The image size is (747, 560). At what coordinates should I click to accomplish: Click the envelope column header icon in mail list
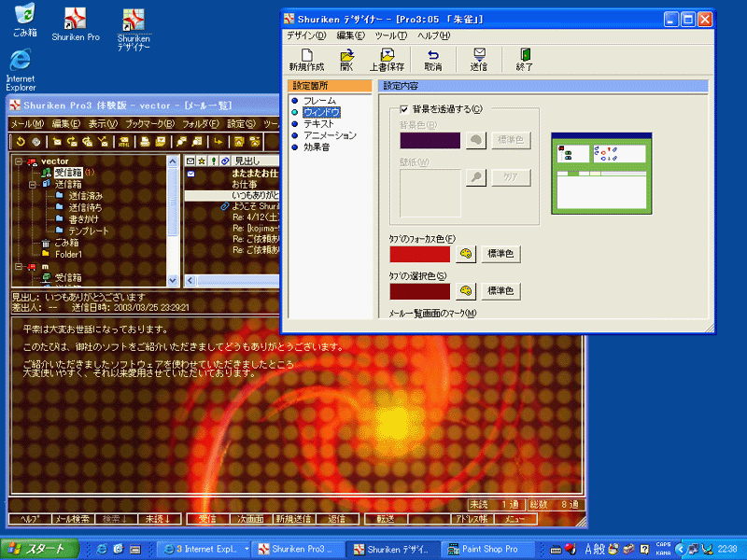[190, 161]
